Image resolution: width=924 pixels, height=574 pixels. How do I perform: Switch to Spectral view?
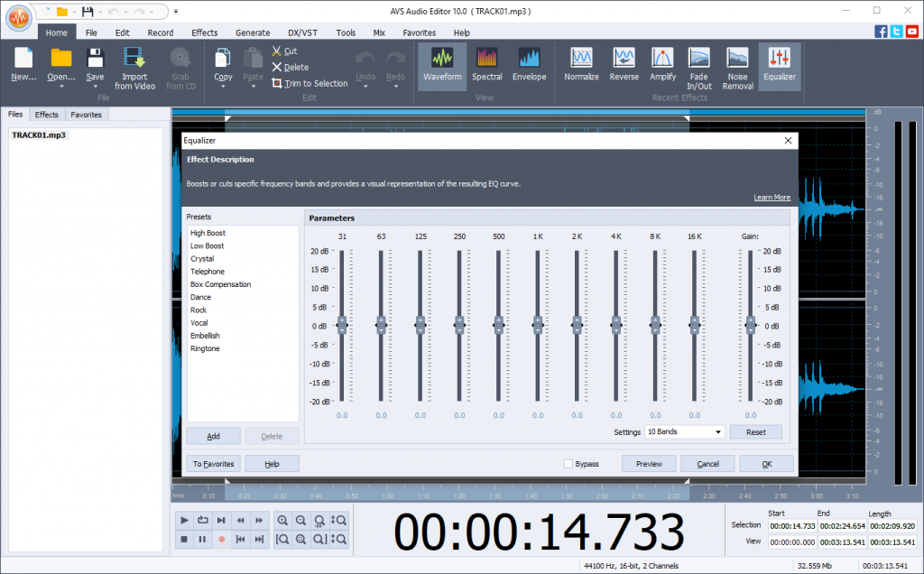coord(486,66)
